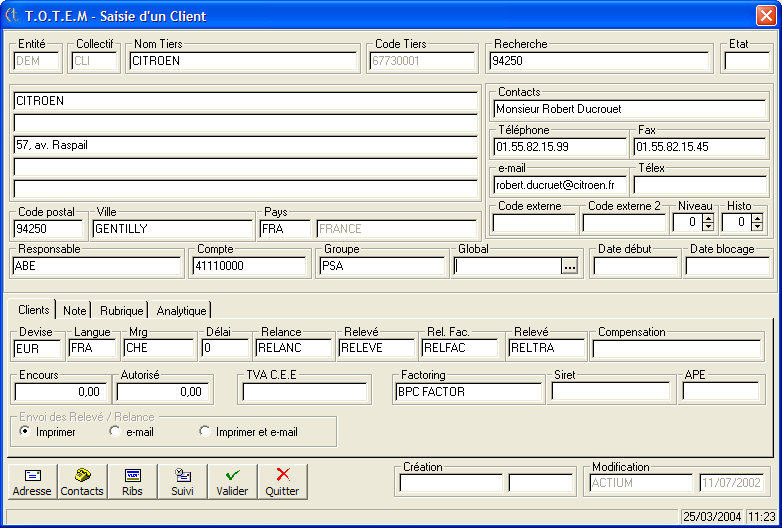Click the empty Etat field

(747, 61)
